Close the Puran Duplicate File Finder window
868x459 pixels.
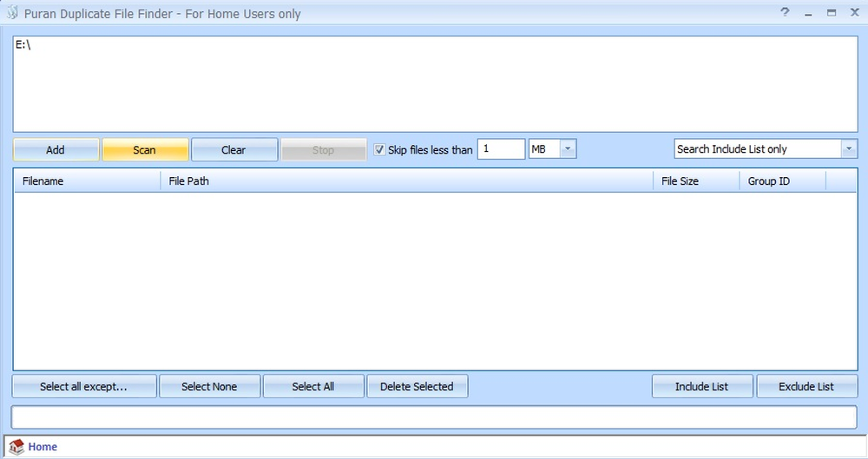(x=855, y=13)
